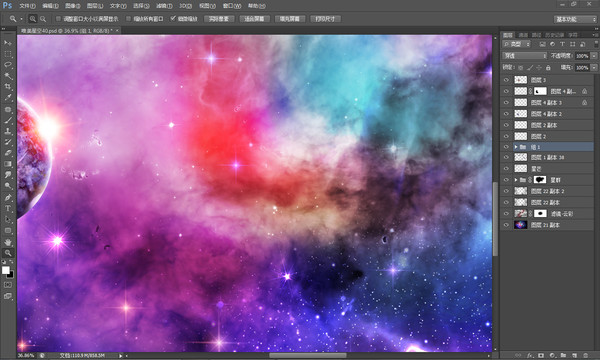The width and height of the screenshot is (600, 360).
Task: Expand the 星群 group arrow
Action: tap(516, 180)
